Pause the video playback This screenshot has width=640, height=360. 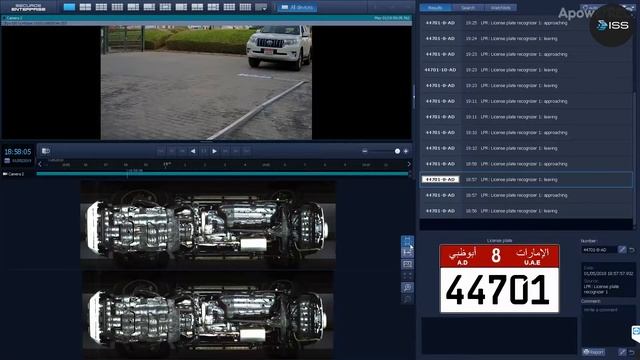pos(204,151)
